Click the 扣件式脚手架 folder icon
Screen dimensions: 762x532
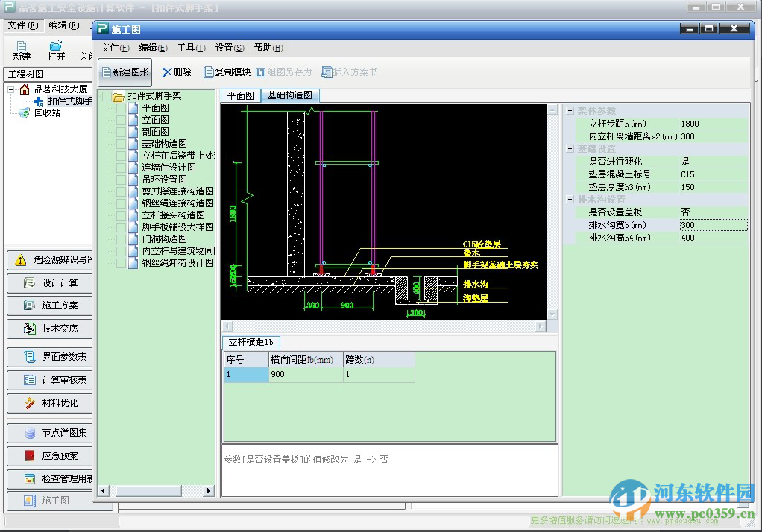pyautogui.click(x=119, y=96)
